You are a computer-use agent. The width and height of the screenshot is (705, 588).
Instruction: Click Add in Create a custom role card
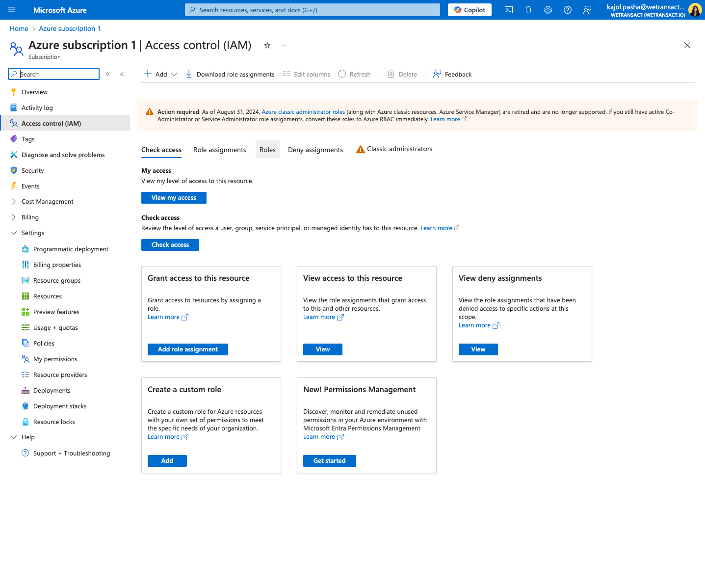coord(167,461)
